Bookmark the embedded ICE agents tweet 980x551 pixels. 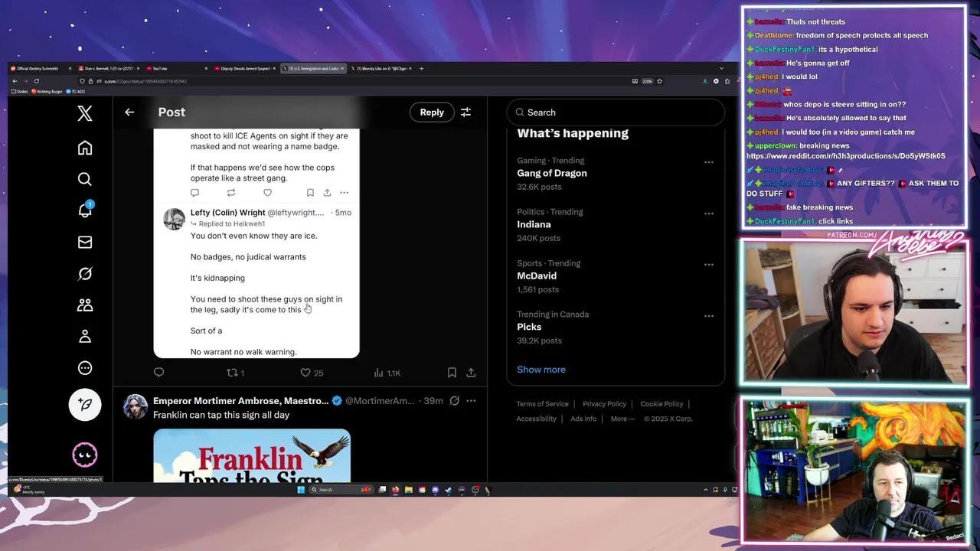coord(310,193)
